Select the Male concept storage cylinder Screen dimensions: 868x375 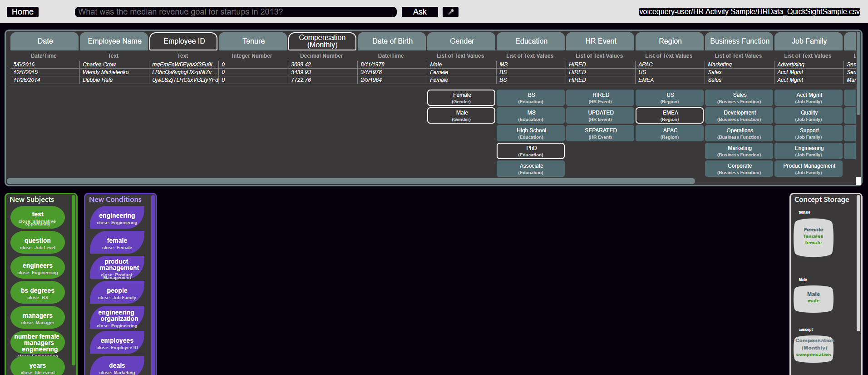click(813, 299)
